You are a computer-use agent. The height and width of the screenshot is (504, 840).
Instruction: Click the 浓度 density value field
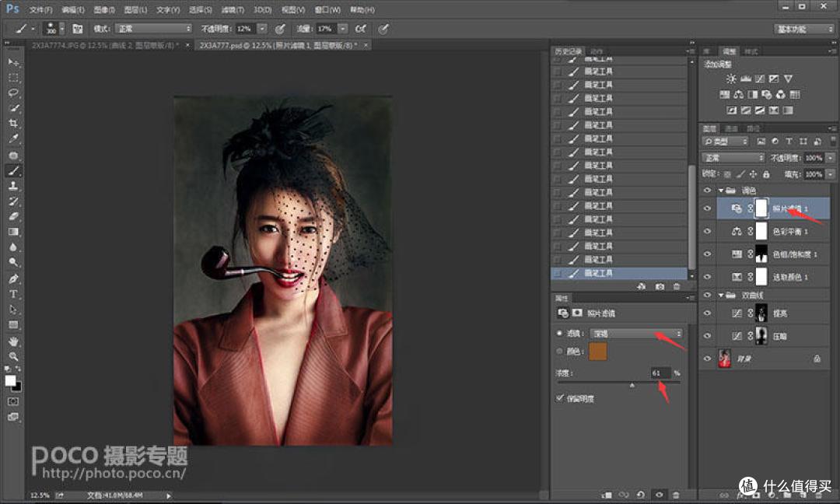(x=660, y=373)
